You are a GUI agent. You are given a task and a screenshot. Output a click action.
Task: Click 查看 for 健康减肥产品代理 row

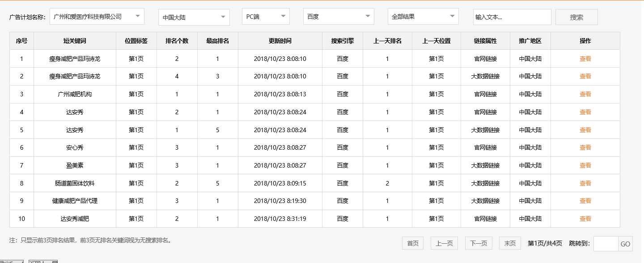(x=585, y=201)
